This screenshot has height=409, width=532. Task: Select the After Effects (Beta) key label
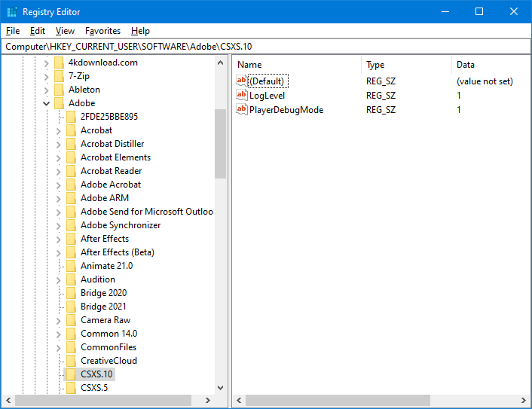coord(118,252)
